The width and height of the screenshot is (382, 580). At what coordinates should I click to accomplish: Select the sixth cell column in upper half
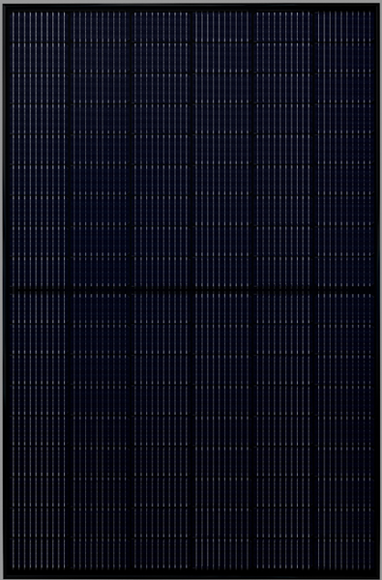(344, 149)
